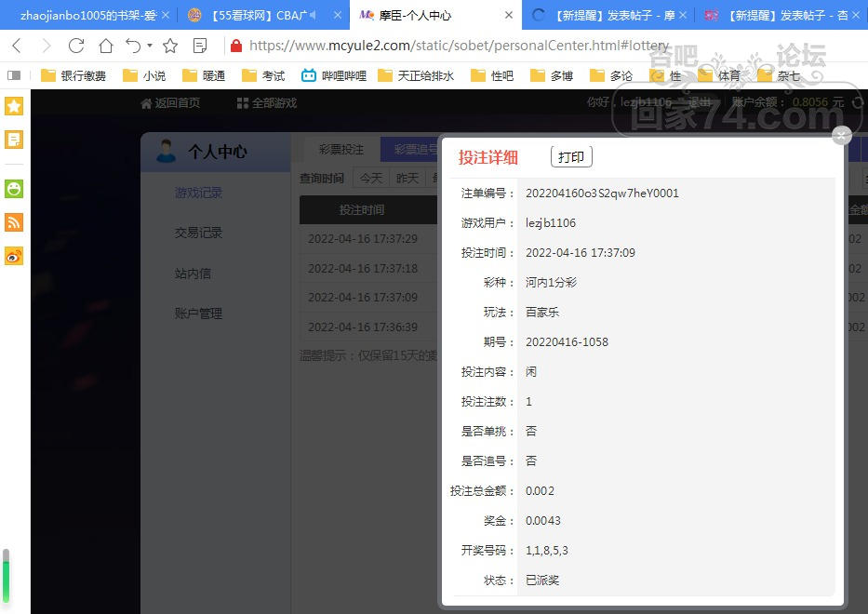
Task: Click the 开奖号码 value 1,1,8,5,3
Action: point(546,551)
